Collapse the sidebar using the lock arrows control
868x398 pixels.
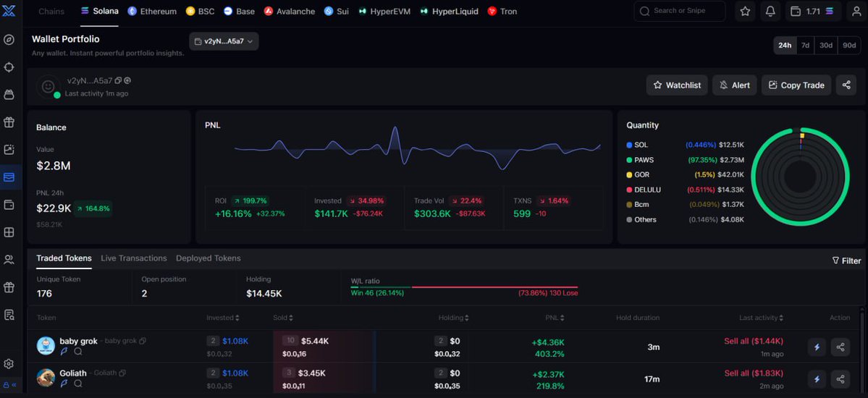[x=9, y=385]
